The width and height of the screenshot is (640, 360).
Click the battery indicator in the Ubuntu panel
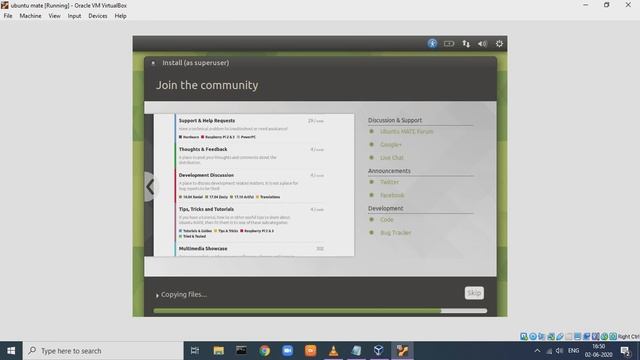pyautogui.click(x=449, y=43)
